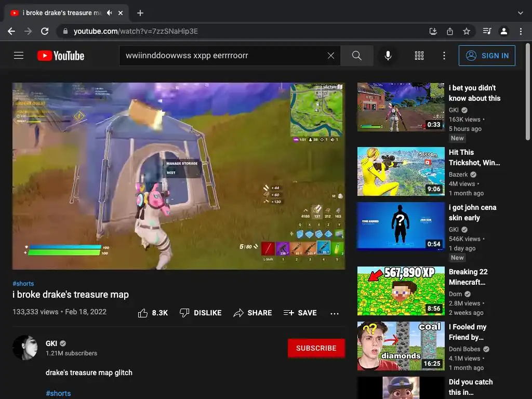
Task: Click the magnifier search button
Action: coord(356,56)
